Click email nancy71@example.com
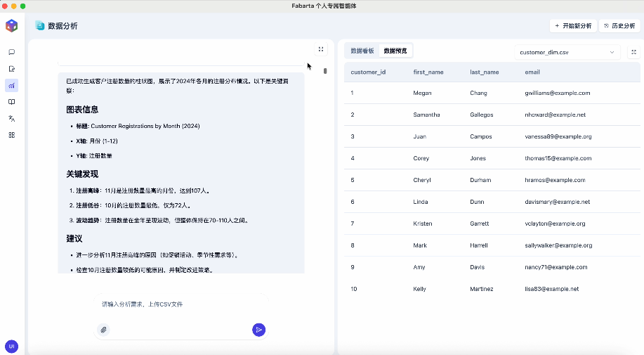Image resolution: width=644 pixels, height=355 pixels. coord(556,267)
